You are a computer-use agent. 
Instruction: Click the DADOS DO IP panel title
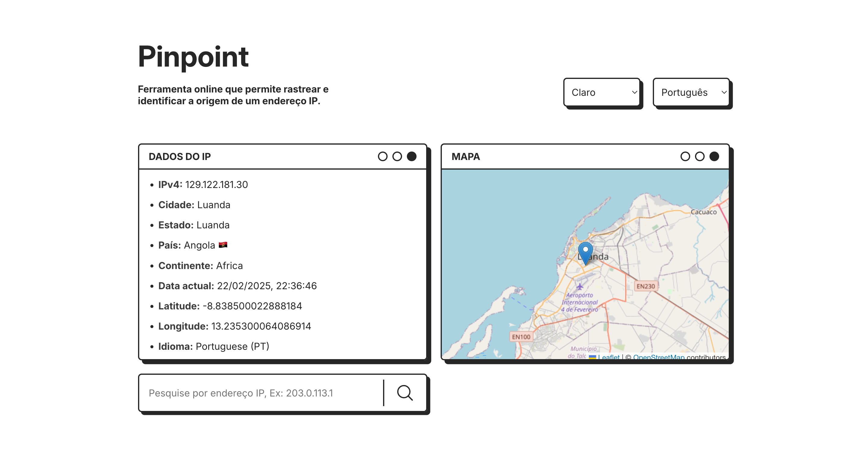180,156
